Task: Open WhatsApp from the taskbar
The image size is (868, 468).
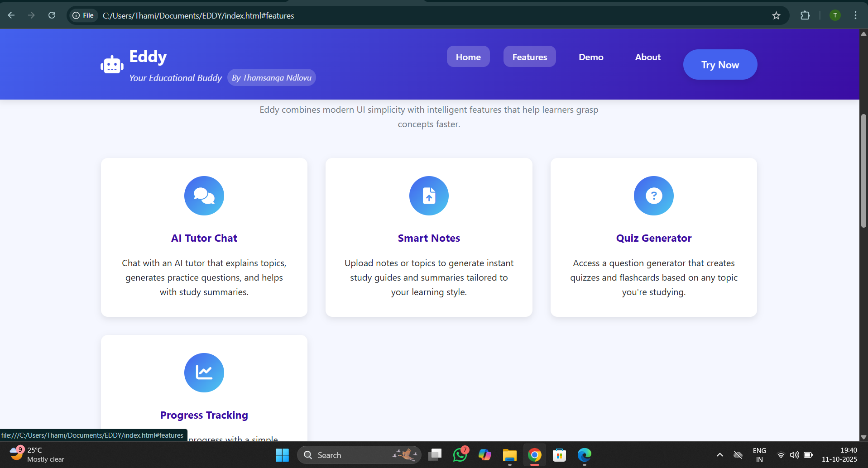Action: [460, 455]
